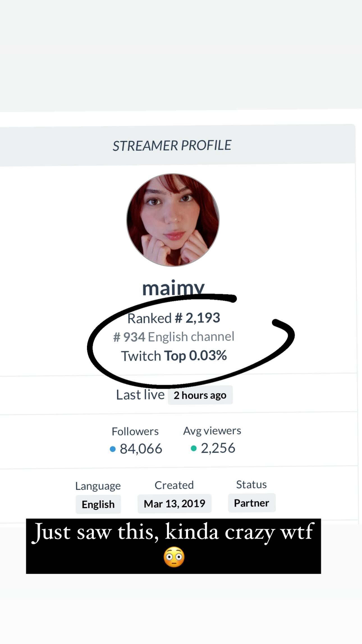Viewport: 362px width, 644px height.
Task: Click the 2,256 average viewers number
Action: click(x=218, y=448)
